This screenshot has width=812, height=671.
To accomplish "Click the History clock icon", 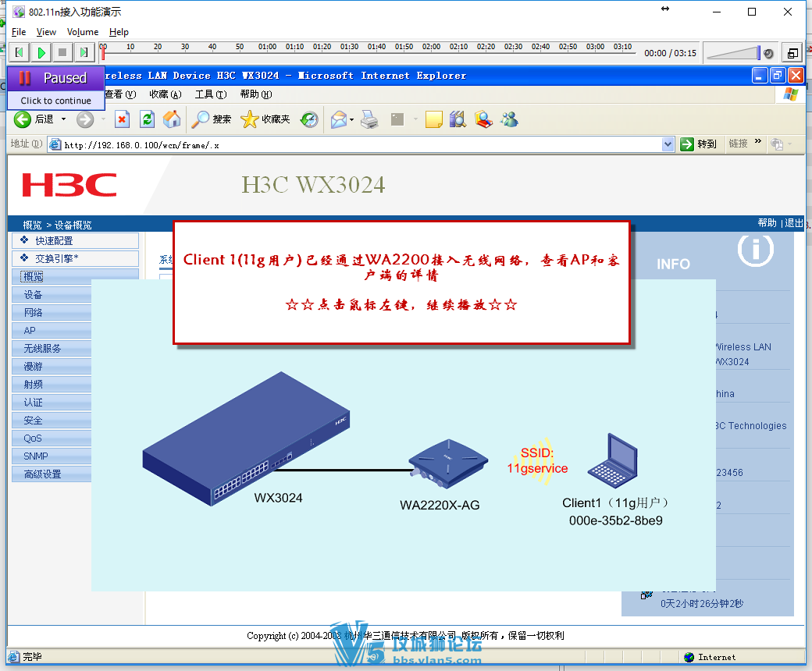I will (309, 119).
